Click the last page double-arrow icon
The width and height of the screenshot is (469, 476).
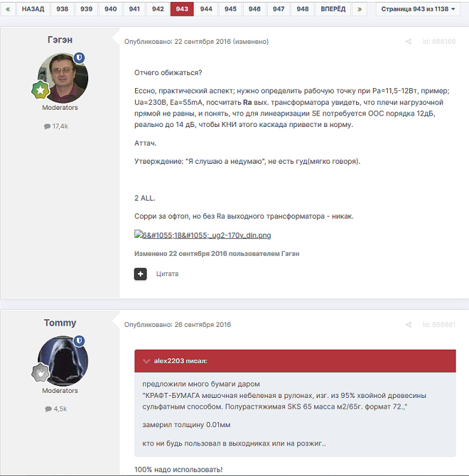tap(360, 10)
